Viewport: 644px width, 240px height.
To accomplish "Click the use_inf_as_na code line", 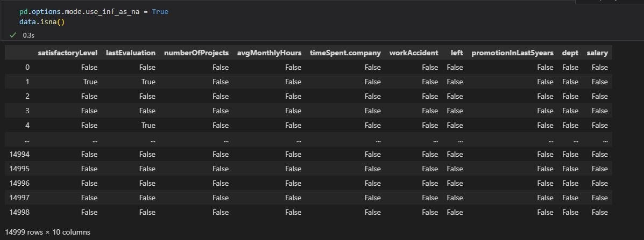I will (x=94, y=11).
